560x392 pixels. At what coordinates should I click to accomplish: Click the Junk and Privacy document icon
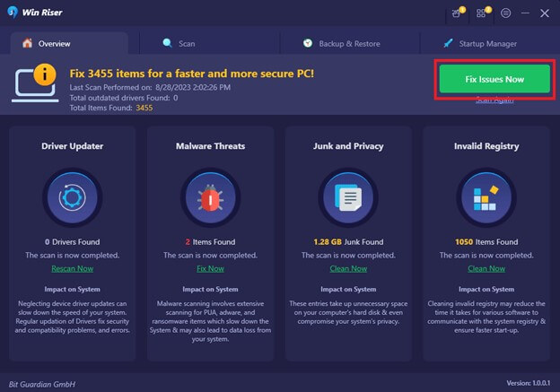tap(348, 197)
